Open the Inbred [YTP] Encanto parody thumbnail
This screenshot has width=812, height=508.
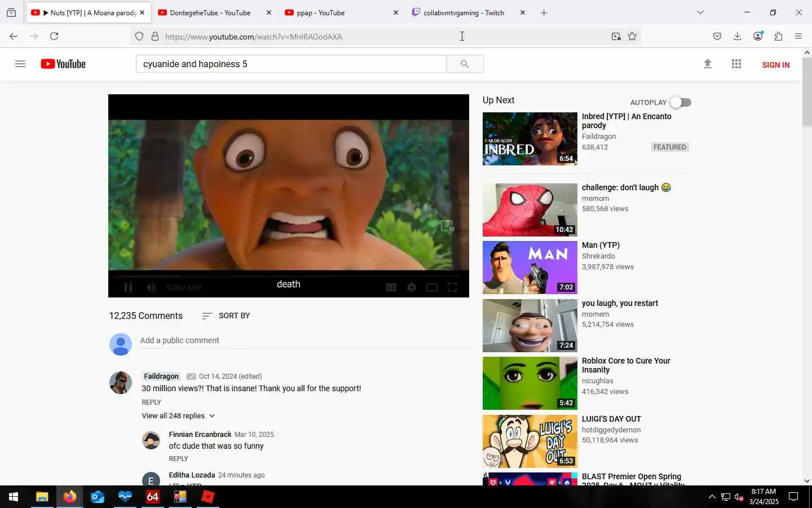click(x=530, y=139)
